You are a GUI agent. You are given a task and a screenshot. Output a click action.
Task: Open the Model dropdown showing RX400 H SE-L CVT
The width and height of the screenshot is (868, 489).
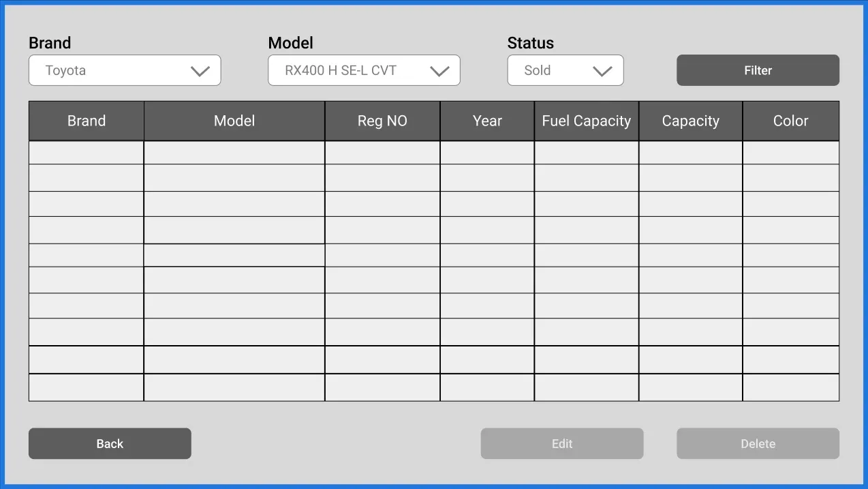click(x=364, y=70)
